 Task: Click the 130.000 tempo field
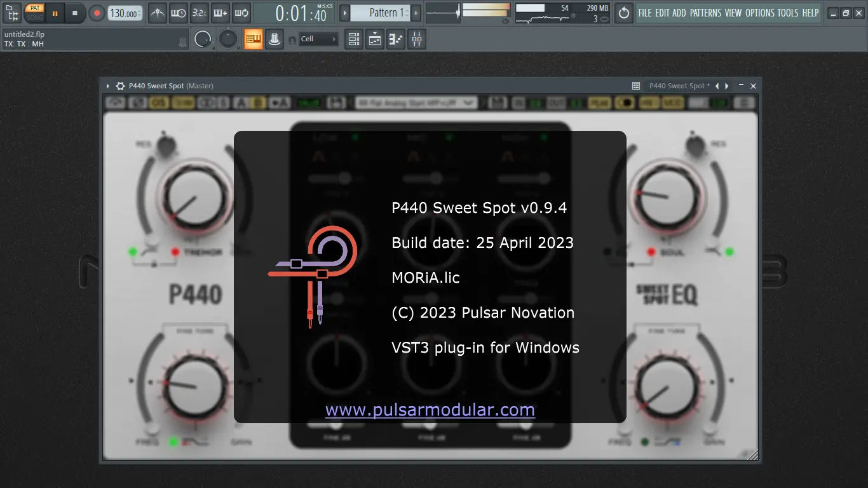click(x=125, y=13)
